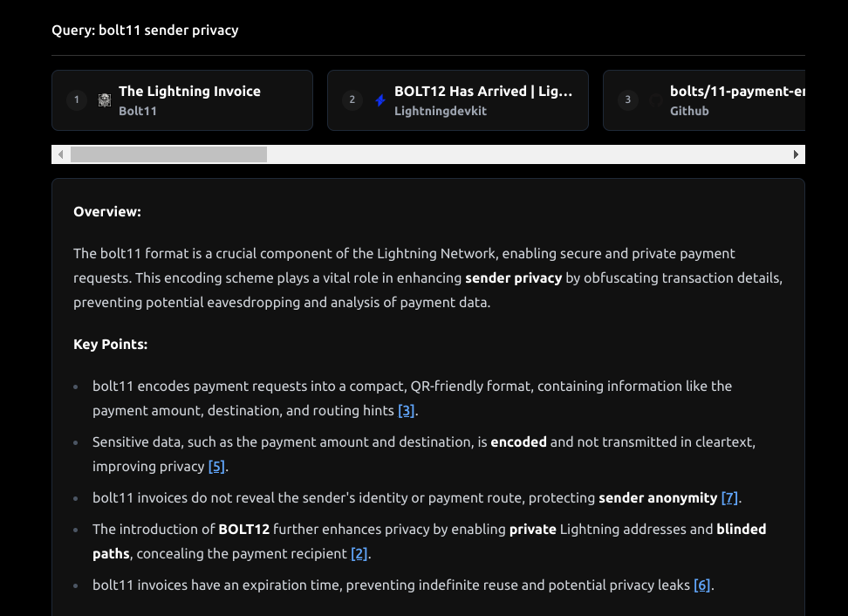Viewport: 848px width, 616px height.
Task: Click the Bolt11 site favicon on first source
Action: point(105,100)
